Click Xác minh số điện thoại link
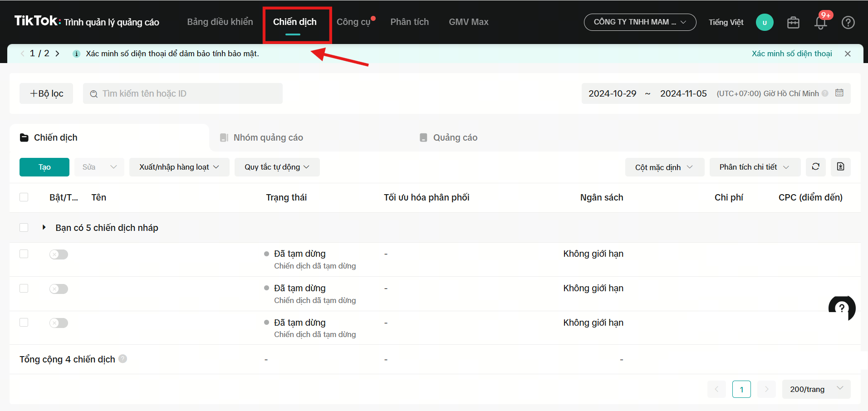868x411 pixels. pyautogui.click(x=792, y=54)
